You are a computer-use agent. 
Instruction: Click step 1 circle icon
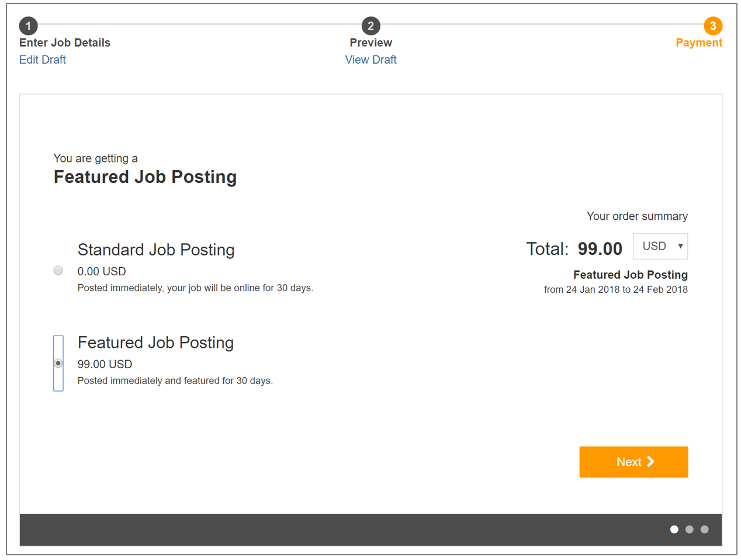[x=28, y=26]
